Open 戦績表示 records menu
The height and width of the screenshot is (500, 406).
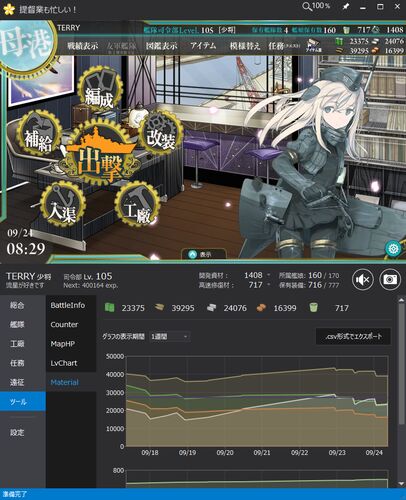[x=82, y=46]
